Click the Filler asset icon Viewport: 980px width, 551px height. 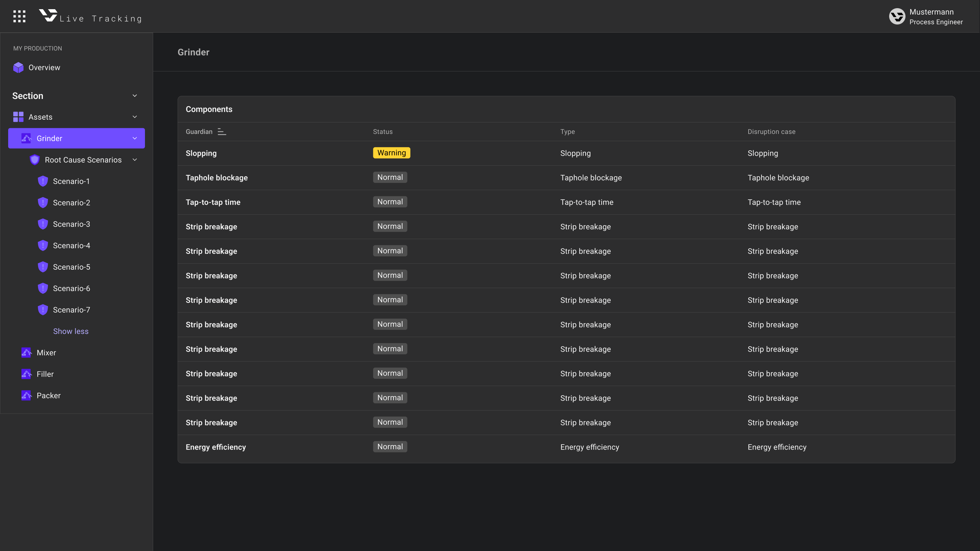click(x=26, y=374)
